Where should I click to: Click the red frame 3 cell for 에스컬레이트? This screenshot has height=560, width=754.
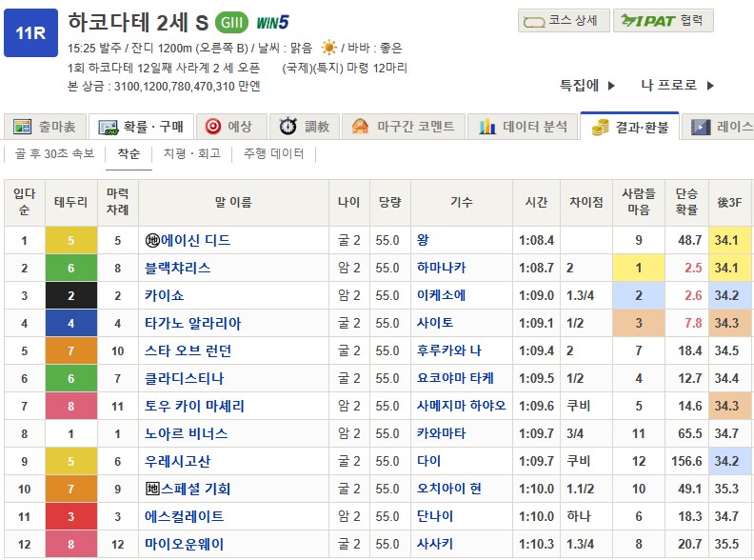coord(71,517)
